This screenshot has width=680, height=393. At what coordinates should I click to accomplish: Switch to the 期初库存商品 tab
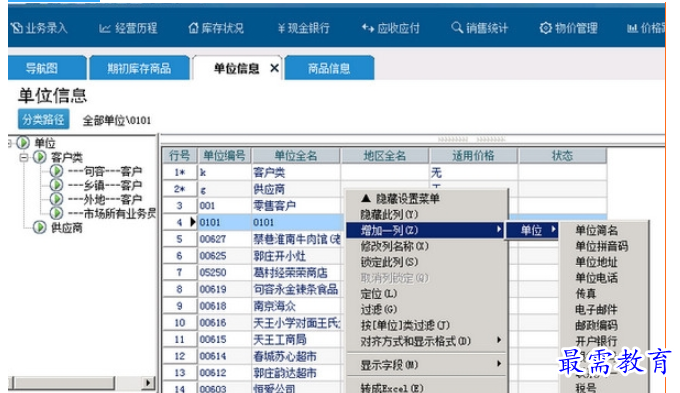click(x=139, y=68)
